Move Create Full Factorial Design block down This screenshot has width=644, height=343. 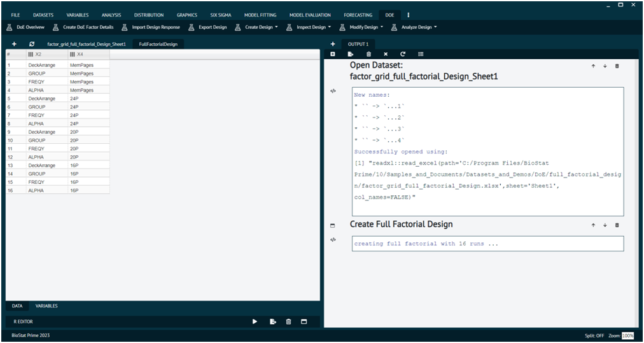(605, 225)
